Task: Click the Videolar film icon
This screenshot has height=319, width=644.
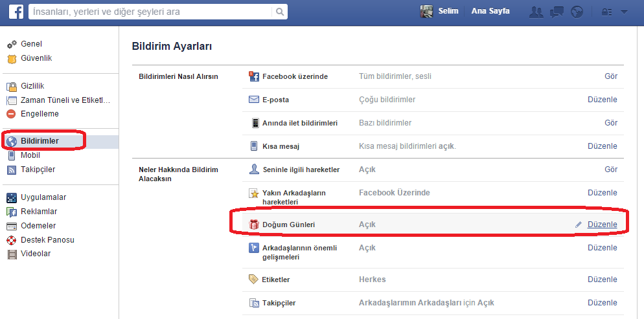Action: 12,254
